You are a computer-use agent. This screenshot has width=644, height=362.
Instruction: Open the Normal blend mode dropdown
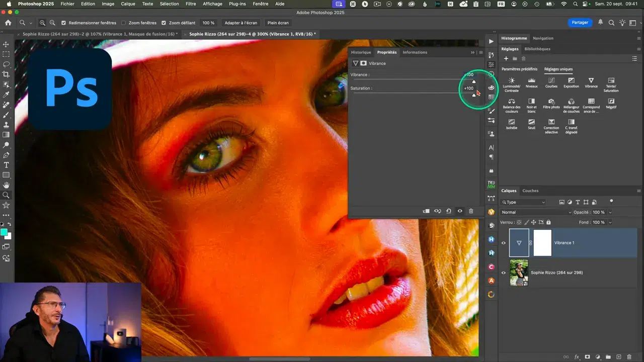coord(536,212)
